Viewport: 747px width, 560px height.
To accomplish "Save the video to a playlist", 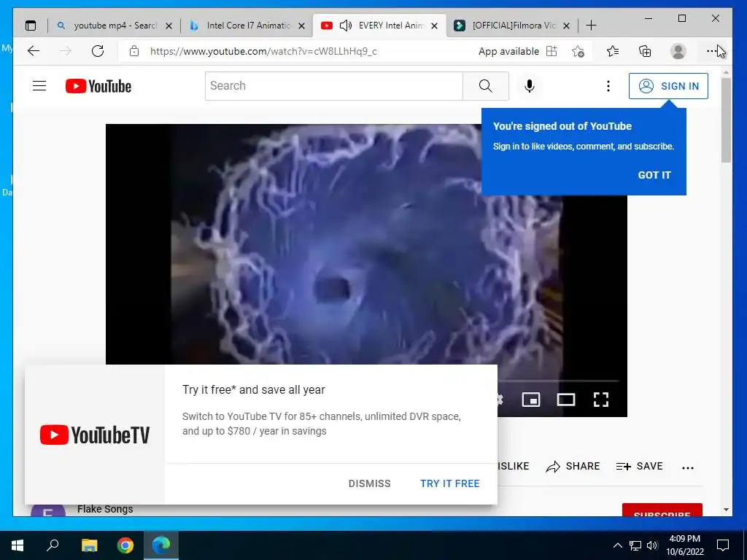I will pyautogui.click(x=639, y=466).
